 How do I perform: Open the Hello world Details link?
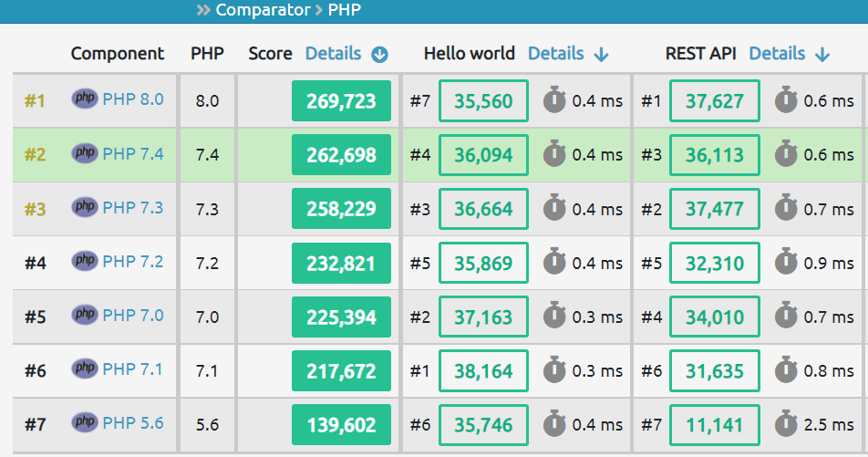point(556,53)
